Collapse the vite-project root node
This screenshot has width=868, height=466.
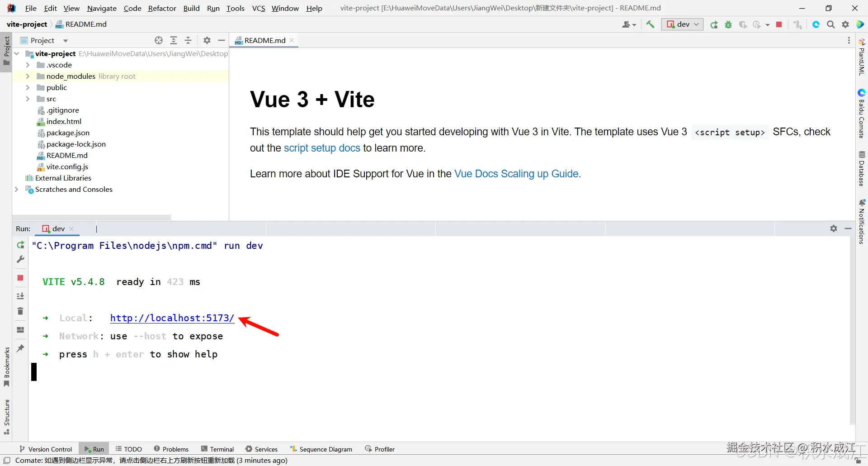[x=17, y=53]
